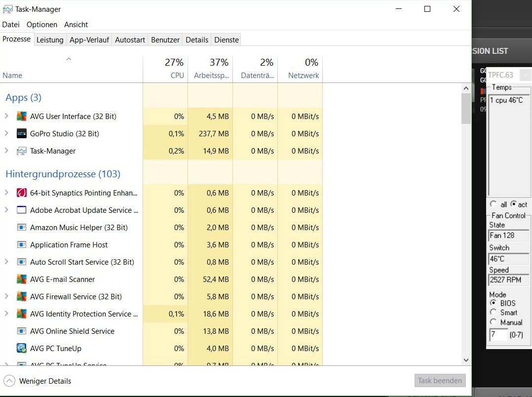532x397 pixels.
Task: Expand the 64-bit Synaptics Pointing row
Action: point(6,193)
